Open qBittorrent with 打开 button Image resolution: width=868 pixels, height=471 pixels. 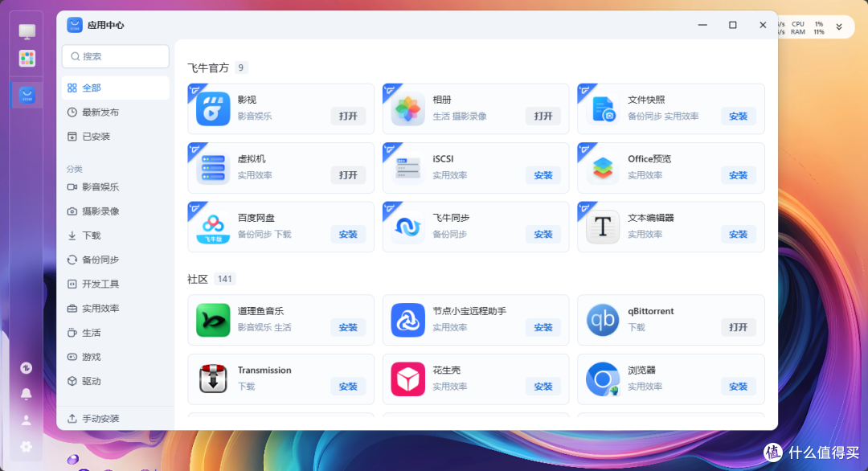738,328
